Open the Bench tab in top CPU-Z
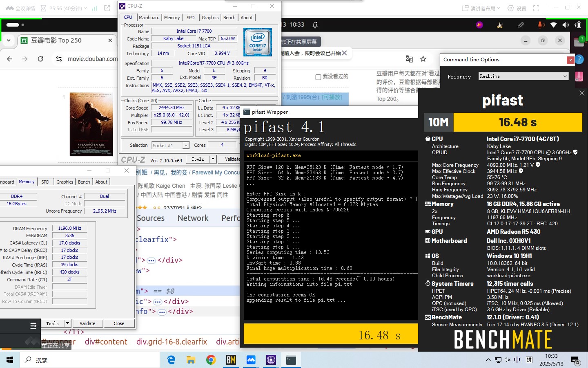Image resolution: width=588 pixels, height=368 pixels. coord(229,18)
